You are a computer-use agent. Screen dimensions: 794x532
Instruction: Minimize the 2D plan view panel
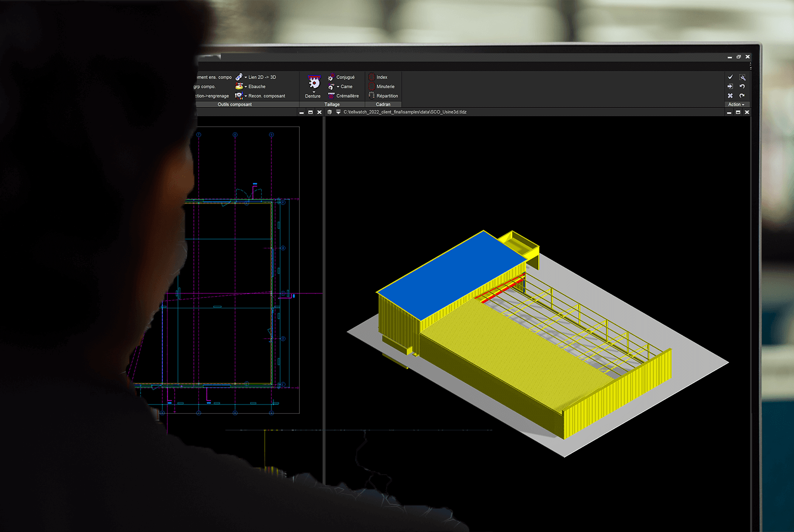point(302,112)
